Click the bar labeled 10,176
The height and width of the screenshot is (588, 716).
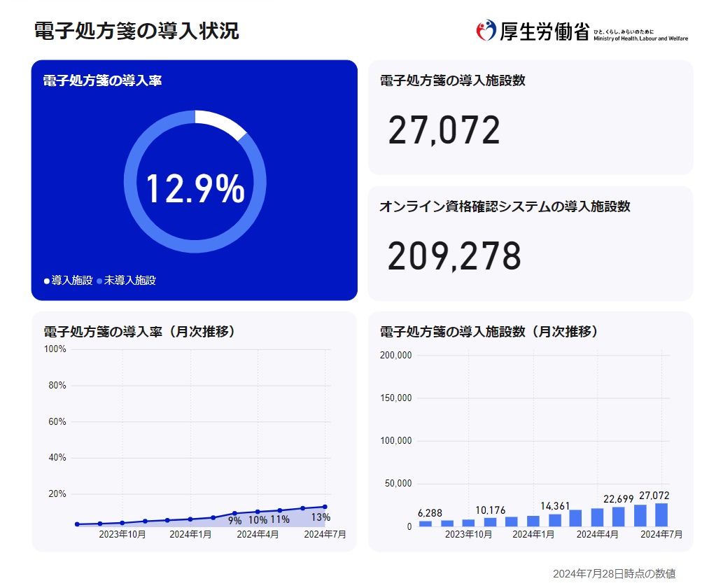click(x=490, y=522)
